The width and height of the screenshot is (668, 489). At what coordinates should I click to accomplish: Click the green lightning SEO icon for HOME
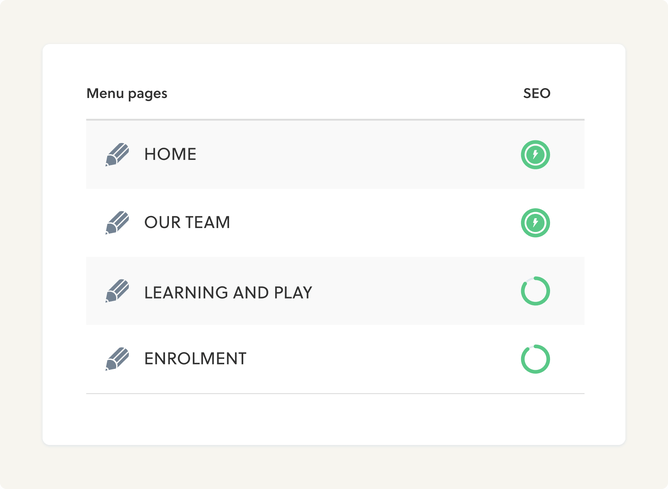coord(536,155)
